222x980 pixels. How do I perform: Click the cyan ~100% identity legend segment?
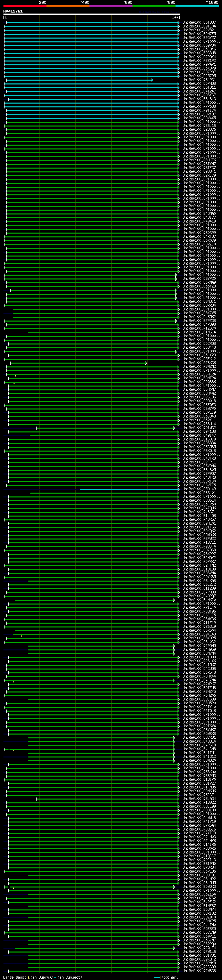coord(197,6)
